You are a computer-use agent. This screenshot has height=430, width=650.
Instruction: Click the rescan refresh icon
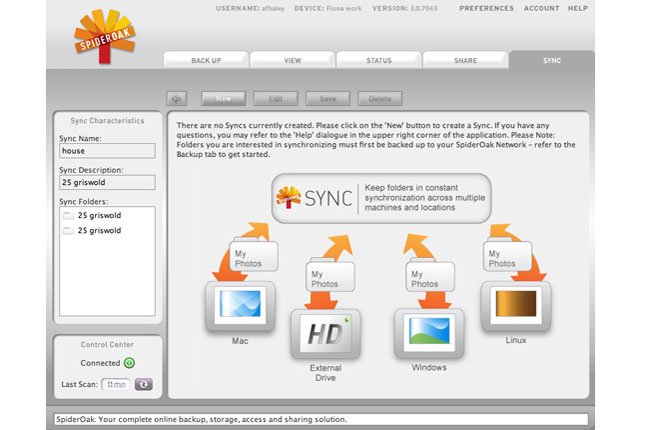click(x=143, y=384)
